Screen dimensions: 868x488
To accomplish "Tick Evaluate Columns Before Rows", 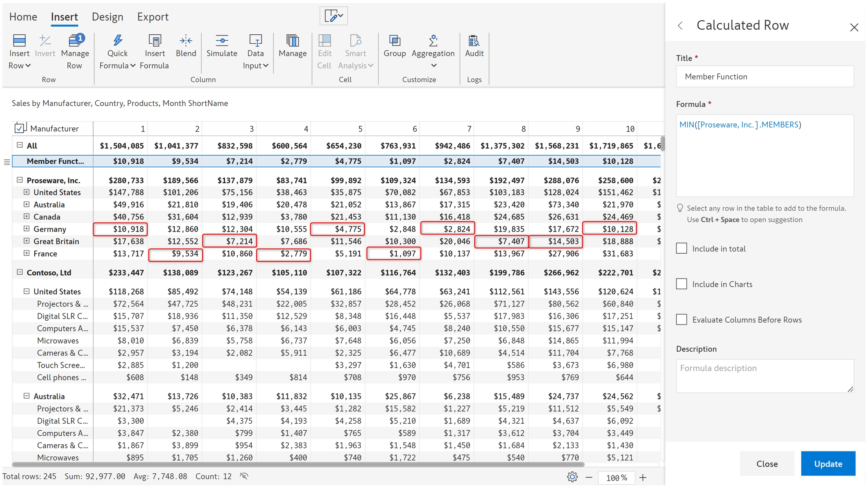I will click(681, 319).
